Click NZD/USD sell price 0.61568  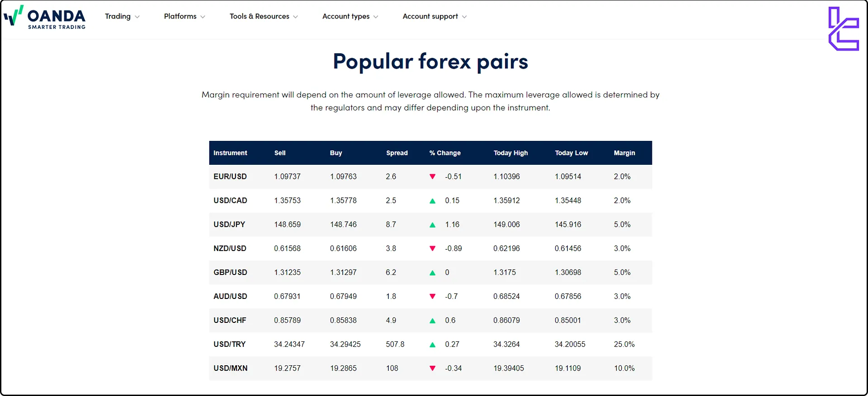click(x=287, y=248)
